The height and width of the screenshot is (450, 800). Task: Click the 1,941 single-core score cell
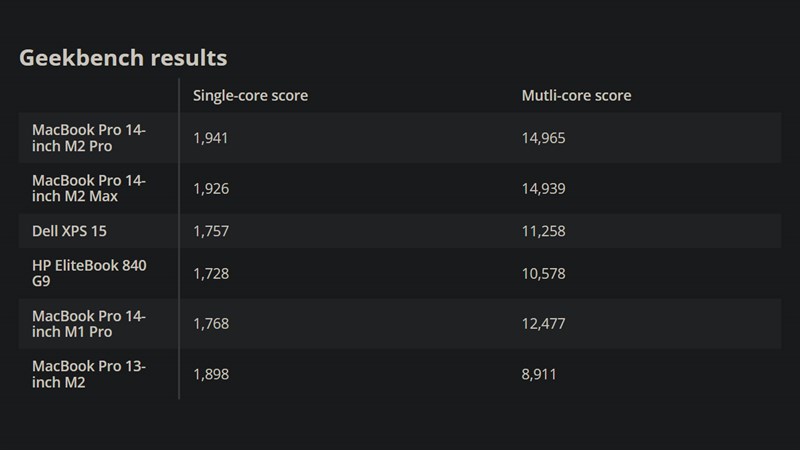tap(211, 138)
